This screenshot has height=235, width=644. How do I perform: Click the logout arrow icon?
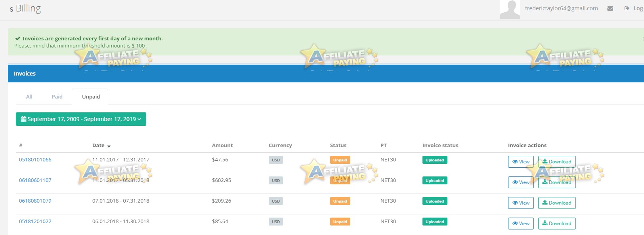pos(627,8)
